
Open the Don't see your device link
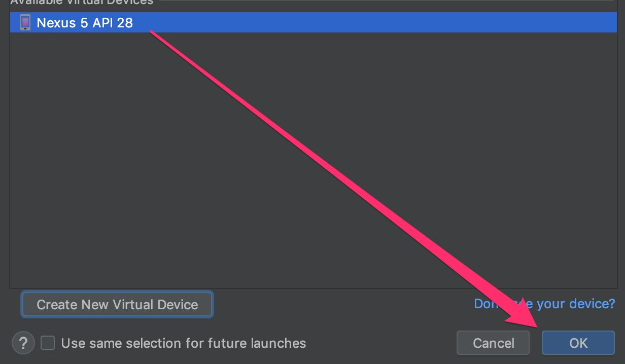pos(544,304)
